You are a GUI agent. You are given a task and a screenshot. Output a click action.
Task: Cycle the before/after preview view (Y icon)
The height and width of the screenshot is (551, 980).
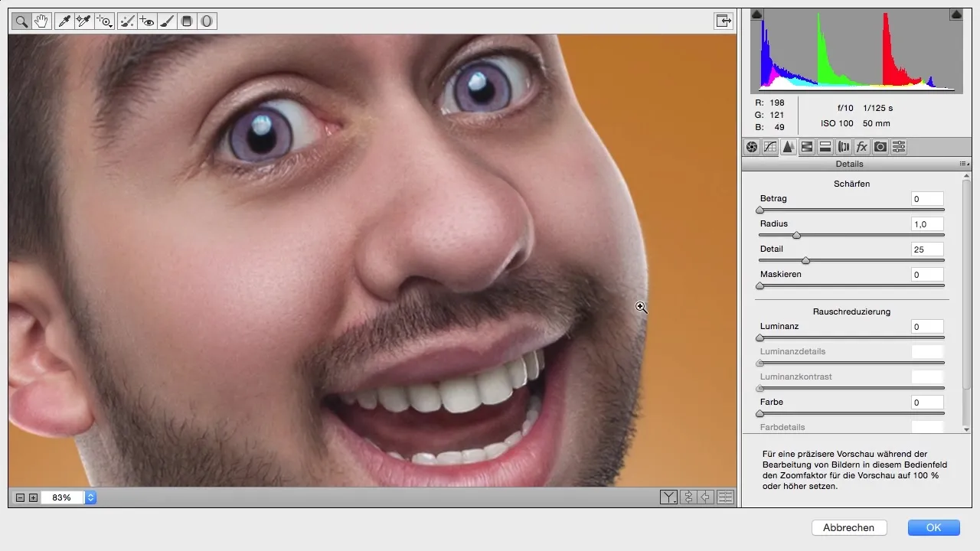(x=668, y=497)
